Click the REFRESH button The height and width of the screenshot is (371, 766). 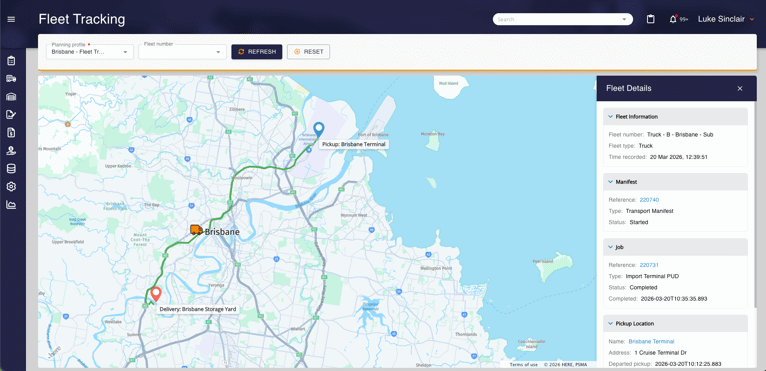[256, 52]
